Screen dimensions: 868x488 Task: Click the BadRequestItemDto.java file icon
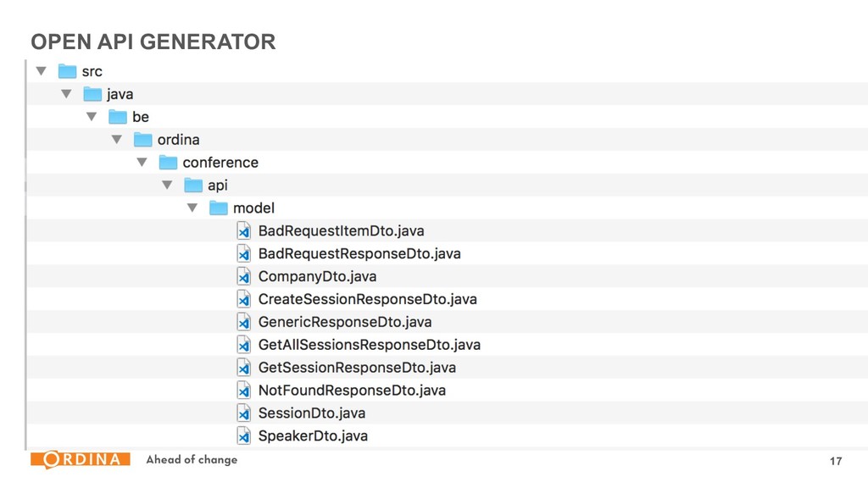tap(243, 230)
